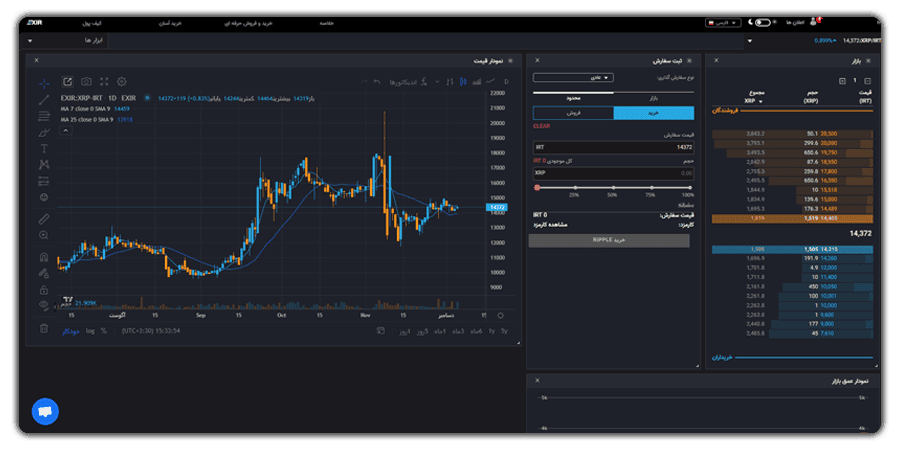Select the 5y date range
900x450 pixels.
504,331
